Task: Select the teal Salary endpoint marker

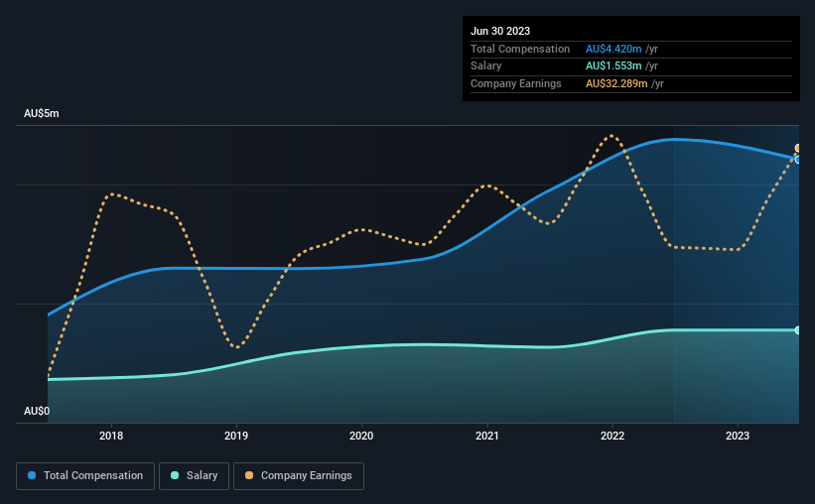Action: tap(798, 330)
